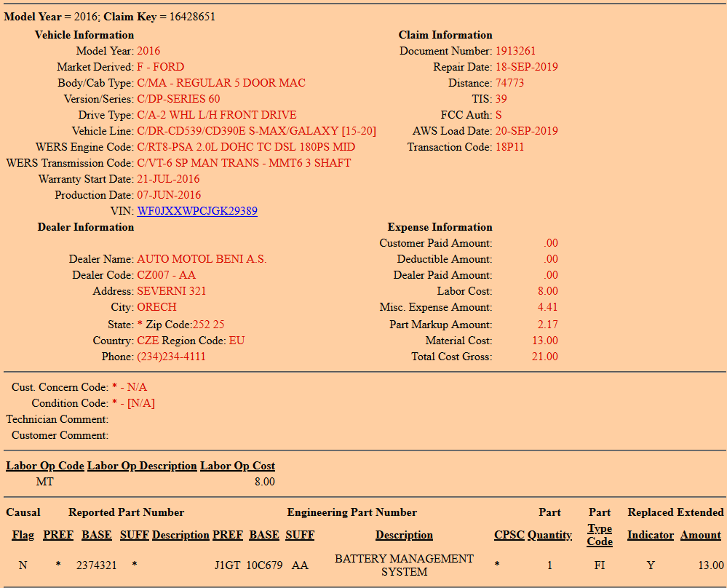Click the Engineering Part Description header
The image size is (727, 588).
click(x=404, y=535)
